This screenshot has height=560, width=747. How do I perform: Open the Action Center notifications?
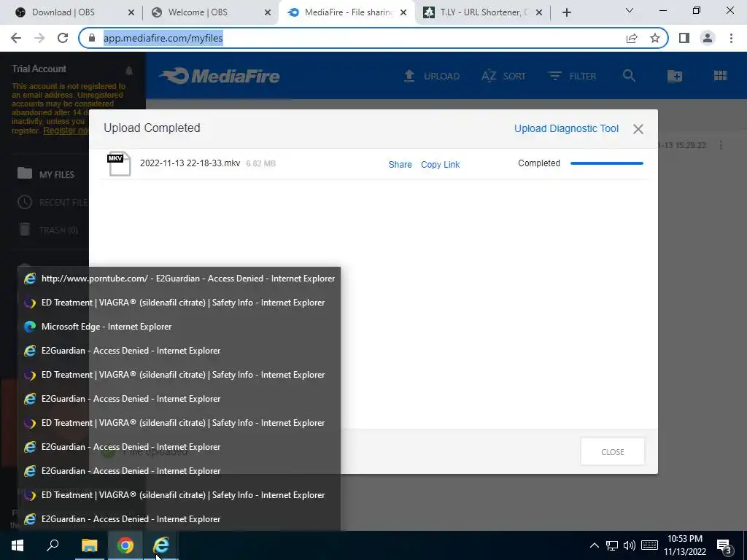pos(724,545)
